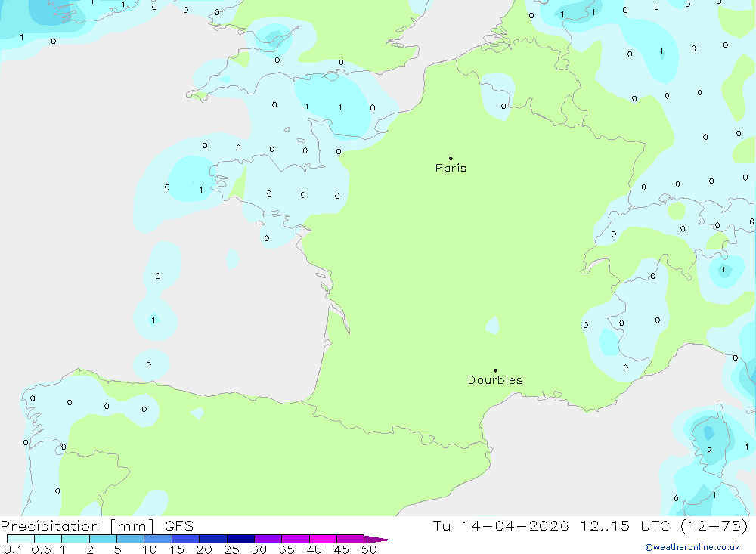Click the legend arrow tip above 50
The image size is (756, 554).
[378, 540]
